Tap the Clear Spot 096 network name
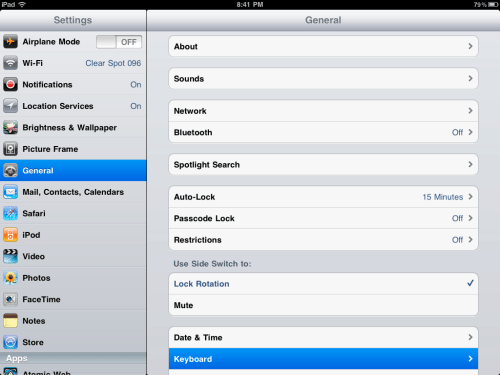The image size is (500, 375). tap(113, 63)
